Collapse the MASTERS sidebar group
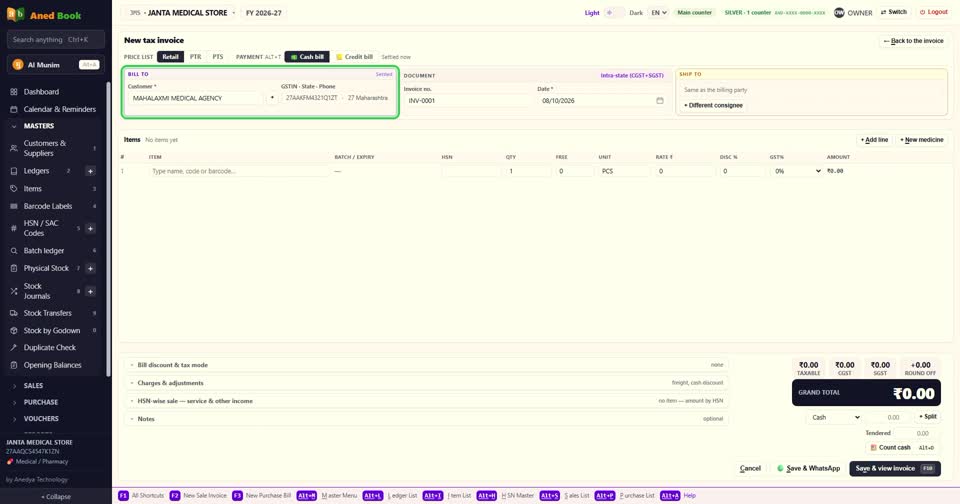Screen dimensions: 960x504 click(x=39, y=126)
